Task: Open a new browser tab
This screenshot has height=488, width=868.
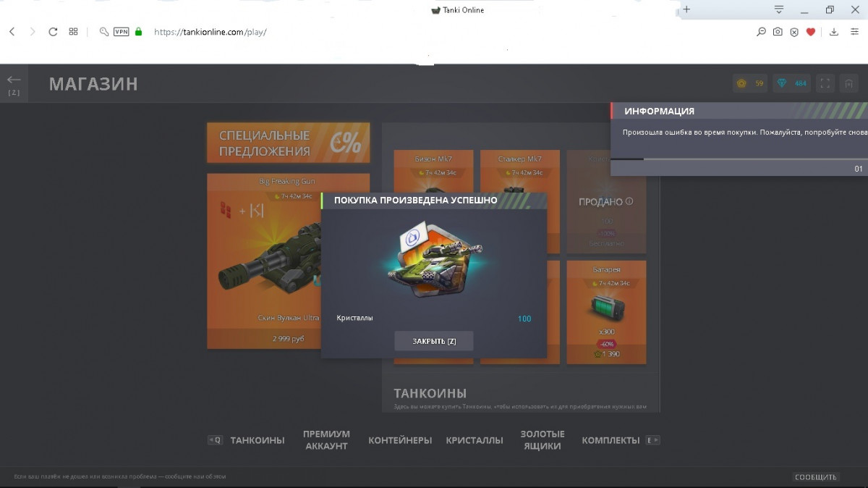Action: [686, 9]
